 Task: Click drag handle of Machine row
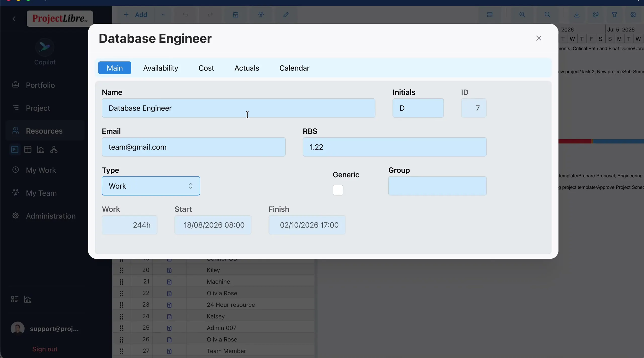[122, 282]
